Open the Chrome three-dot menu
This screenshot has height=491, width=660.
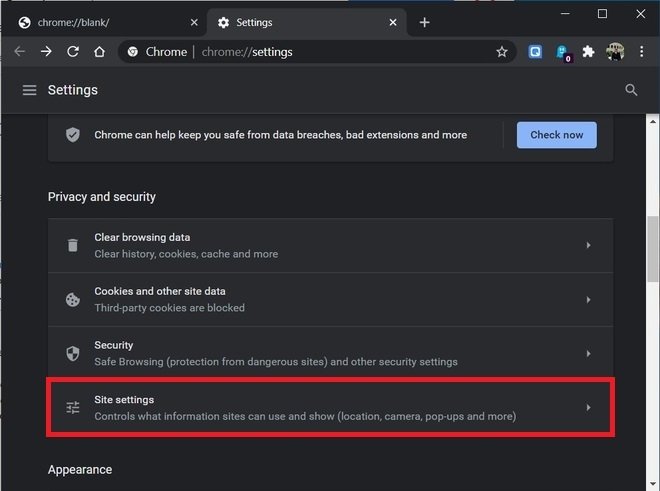(x=641, y=52)
